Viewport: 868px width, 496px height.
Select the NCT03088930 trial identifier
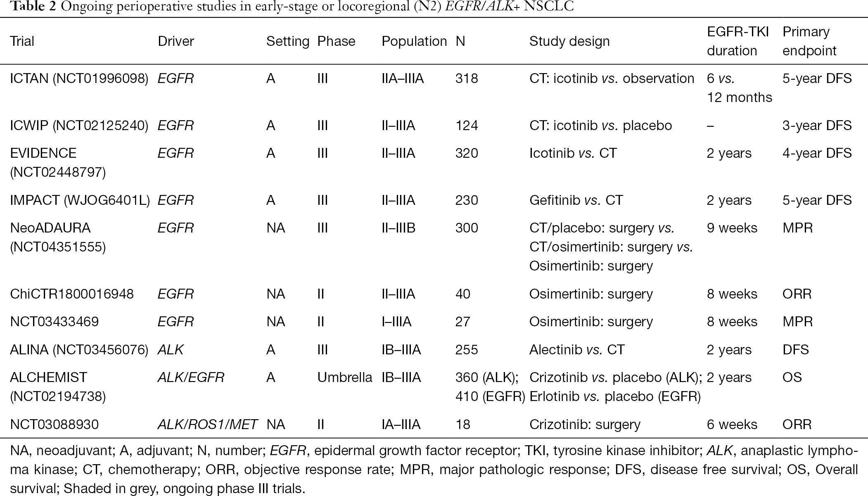pos(54,425)
